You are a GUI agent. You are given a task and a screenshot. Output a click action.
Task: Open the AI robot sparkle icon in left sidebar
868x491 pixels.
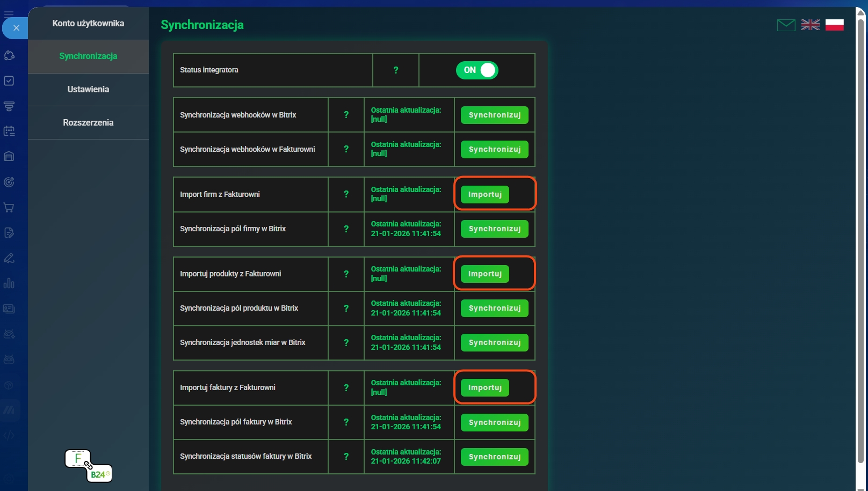9,334
